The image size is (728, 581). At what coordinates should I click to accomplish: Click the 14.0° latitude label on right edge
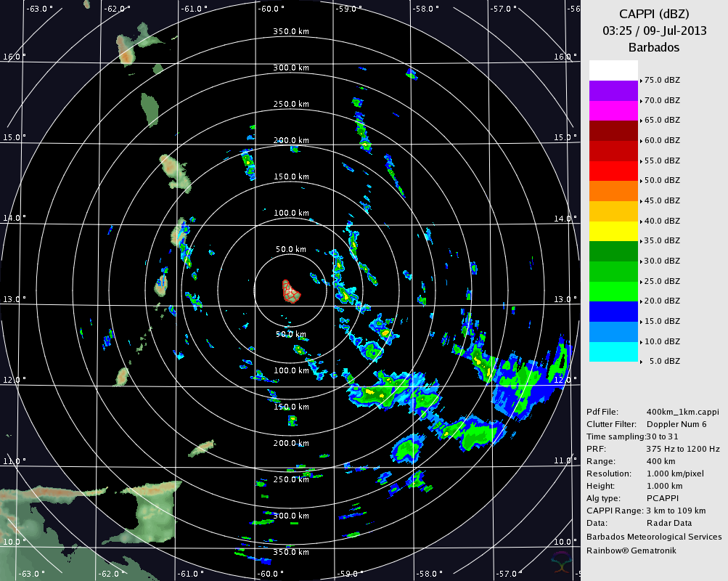point(565,219)
